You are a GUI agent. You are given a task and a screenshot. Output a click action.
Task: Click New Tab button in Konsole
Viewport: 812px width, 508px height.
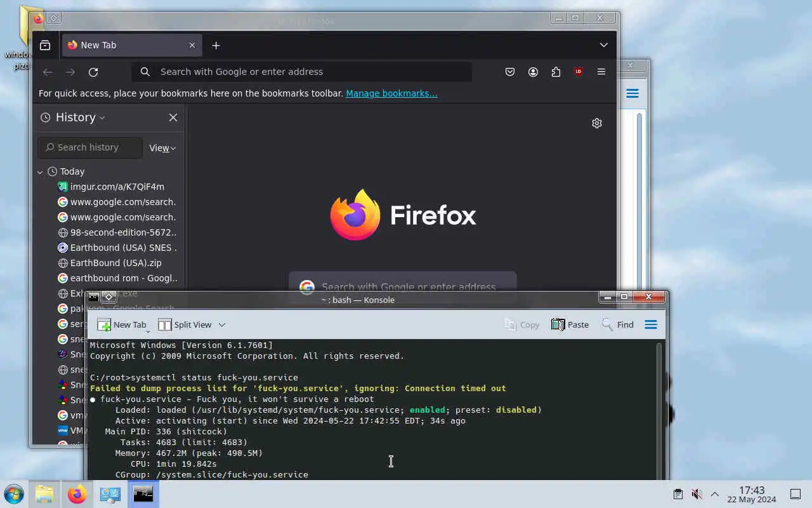tap(122, 324)
